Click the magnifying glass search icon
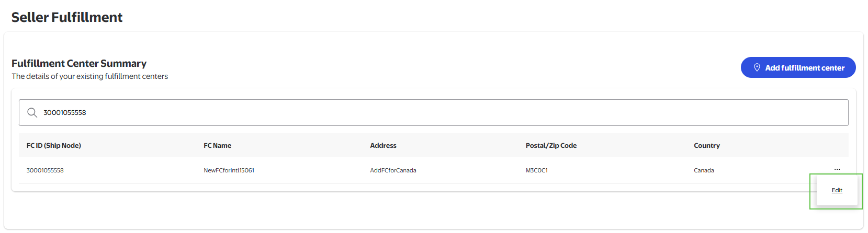 (32, 112)
